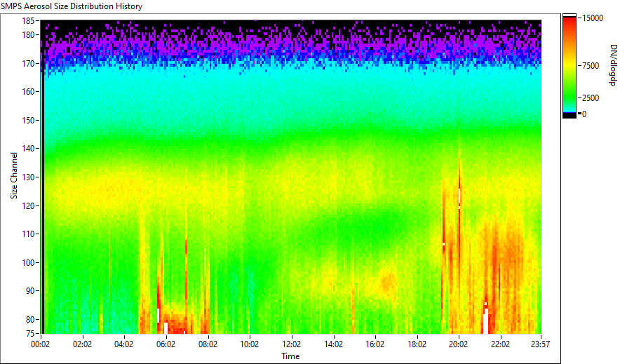Click the black bottom marker of color ramp

[570, 116]
